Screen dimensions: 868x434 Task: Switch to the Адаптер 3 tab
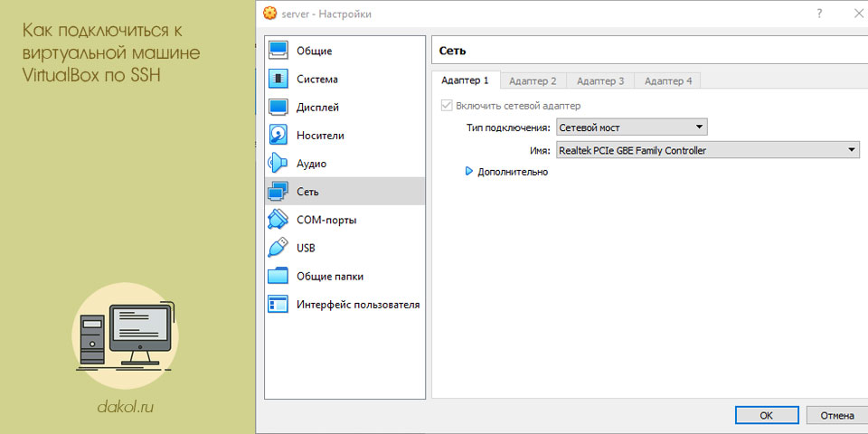(600, 80)
